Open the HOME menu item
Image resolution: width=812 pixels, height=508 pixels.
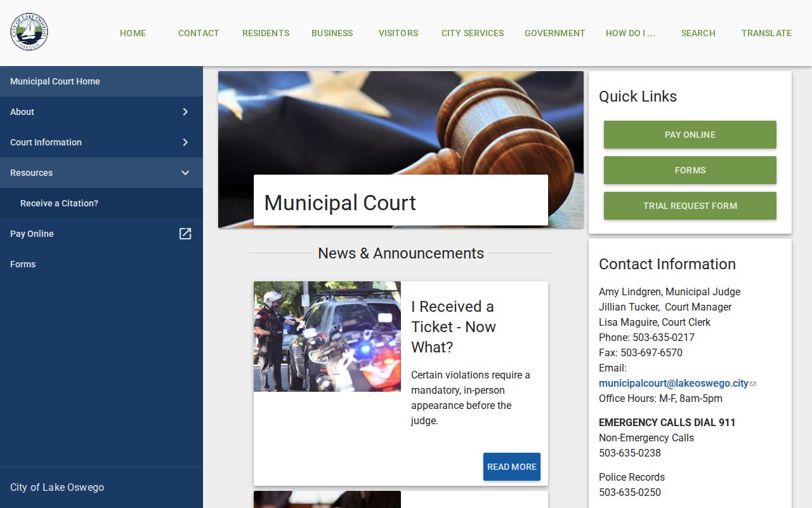133,33
